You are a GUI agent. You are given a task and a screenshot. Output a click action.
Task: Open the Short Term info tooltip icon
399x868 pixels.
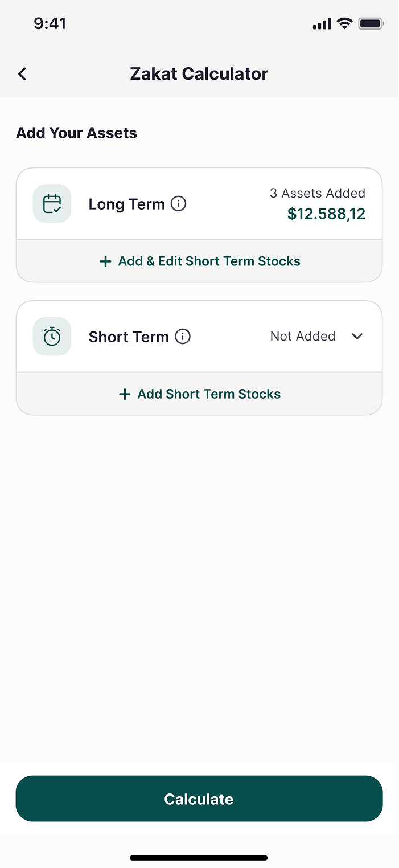(183, 337)
